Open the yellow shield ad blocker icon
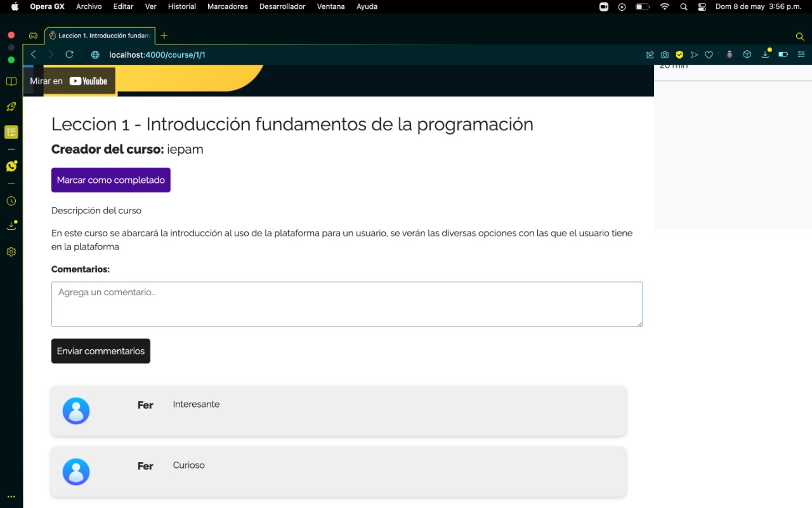This screenshot has height=508, width=812. tap(679, 55)
